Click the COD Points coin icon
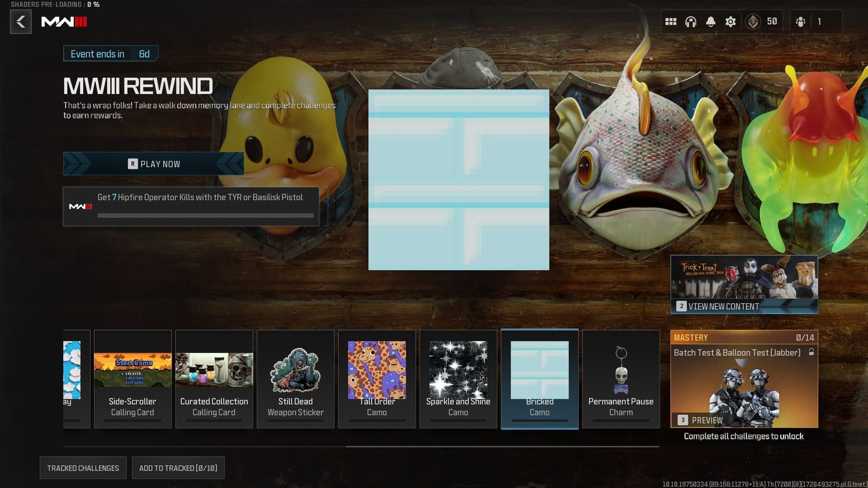868x488 pixels. click(753, 22)
